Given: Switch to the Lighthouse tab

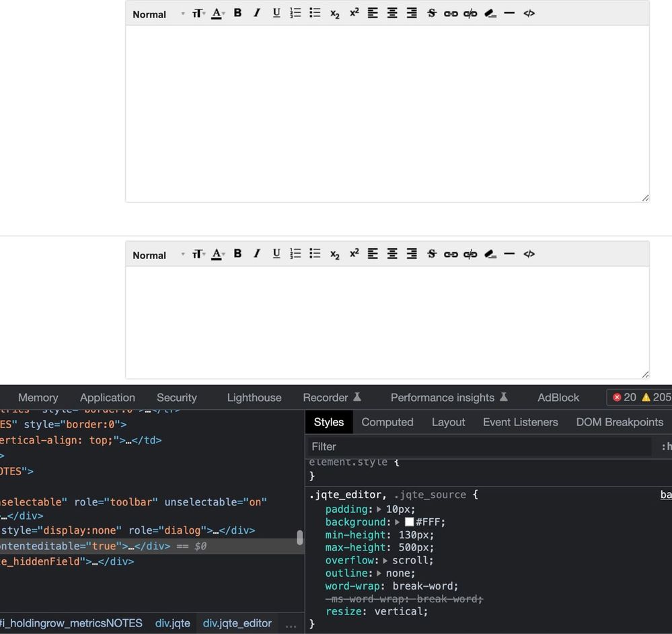Looking at the screenshot, I should [x=254, y=397].
